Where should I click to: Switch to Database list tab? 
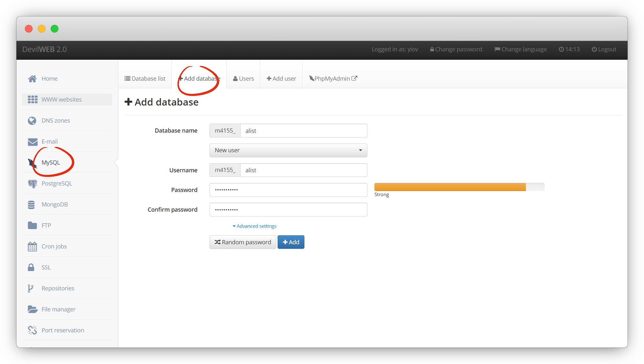[145, 79]
